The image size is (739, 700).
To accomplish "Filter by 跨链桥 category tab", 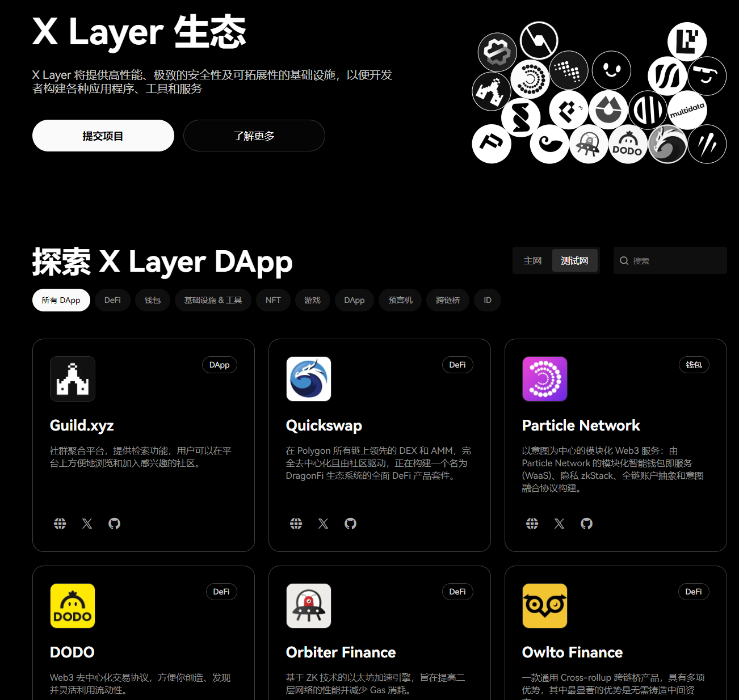I will [x=448, y=300].
